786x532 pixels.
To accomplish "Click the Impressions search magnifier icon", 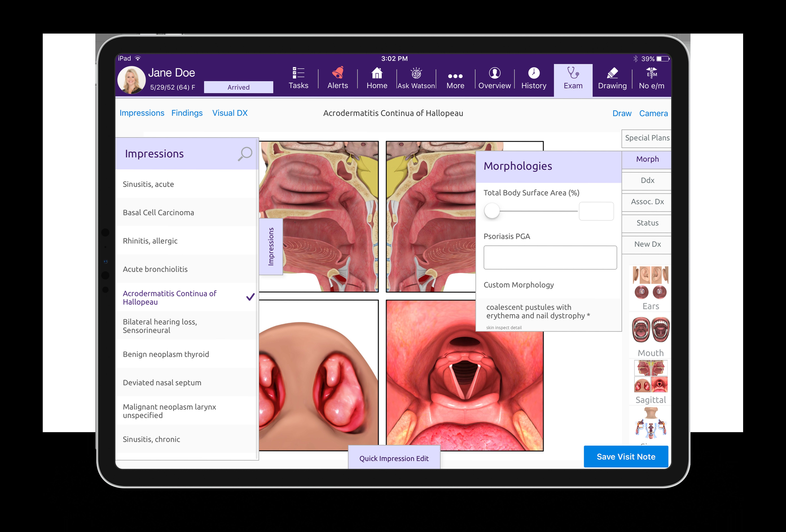I will tap(245, 154).
